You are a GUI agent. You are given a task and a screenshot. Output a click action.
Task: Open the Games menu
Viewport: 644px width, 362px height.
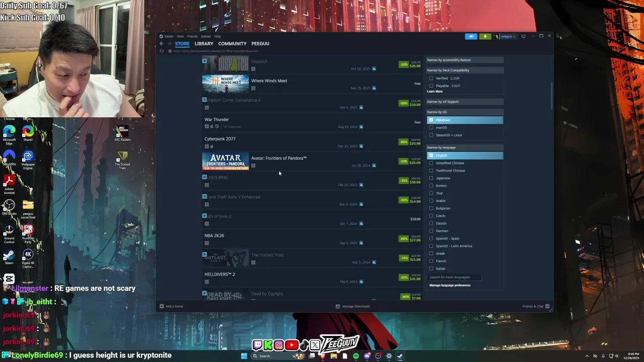coord(206,36)
